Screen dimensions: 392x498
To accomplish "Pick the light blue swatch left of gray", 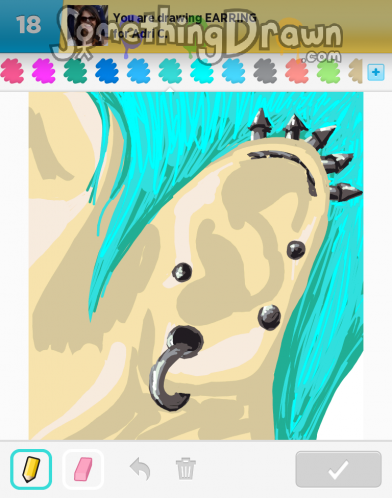I will pos(234,71).
